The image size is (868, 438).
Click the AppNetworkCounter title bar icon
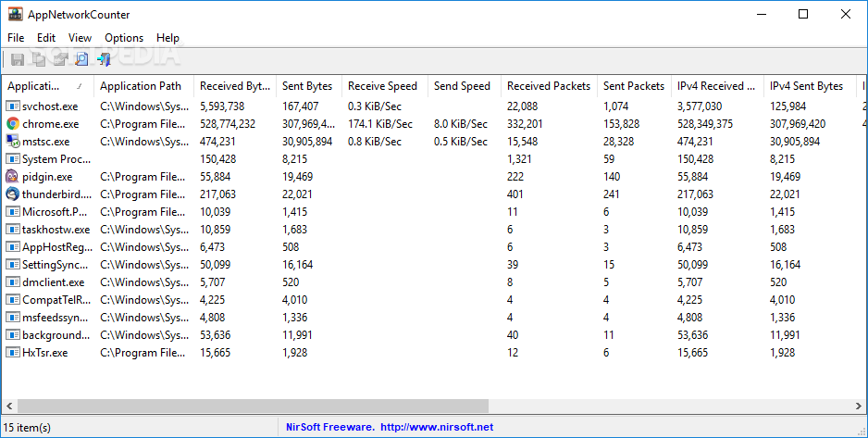(15, 14)
